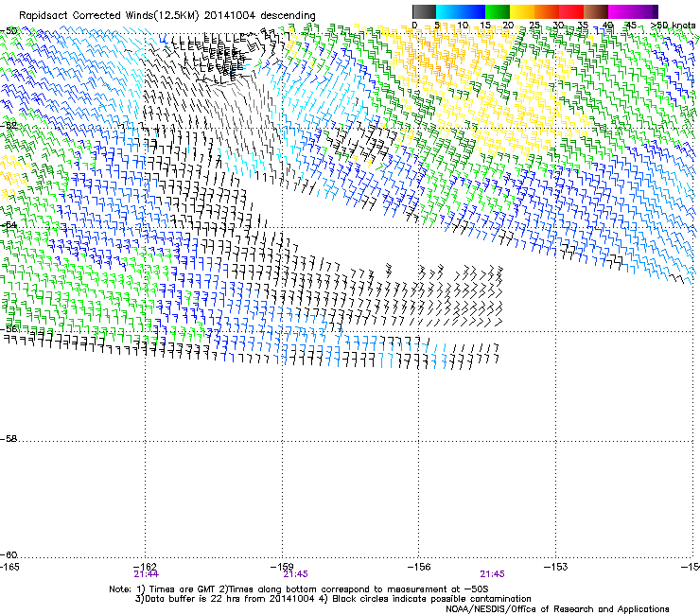Viewport: 700px width, 615px height.
Task: Click the '20141004 descending' text in the title
Action: (x=259, y=16)
